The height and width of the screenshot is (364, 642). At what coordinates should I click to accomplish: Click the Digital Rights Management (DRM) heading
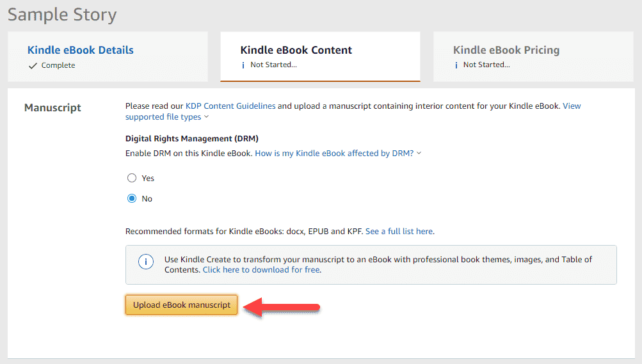pos(191,139)
